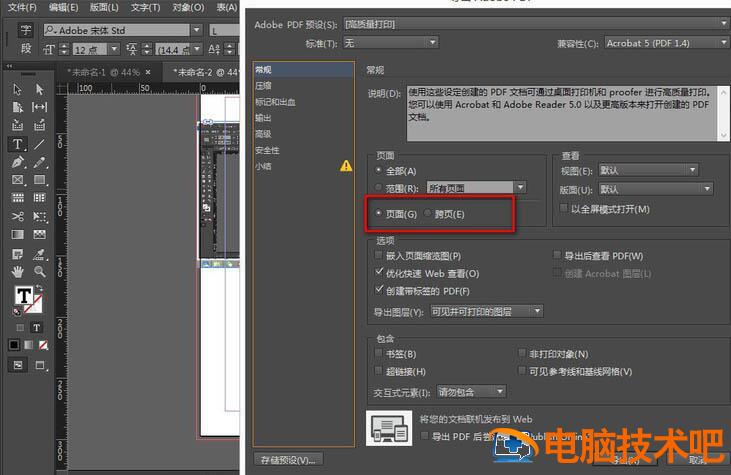Uncheck 优化快速 Web 查看(O)
This screenshot has height=475, width=731.
coord(379,272)
